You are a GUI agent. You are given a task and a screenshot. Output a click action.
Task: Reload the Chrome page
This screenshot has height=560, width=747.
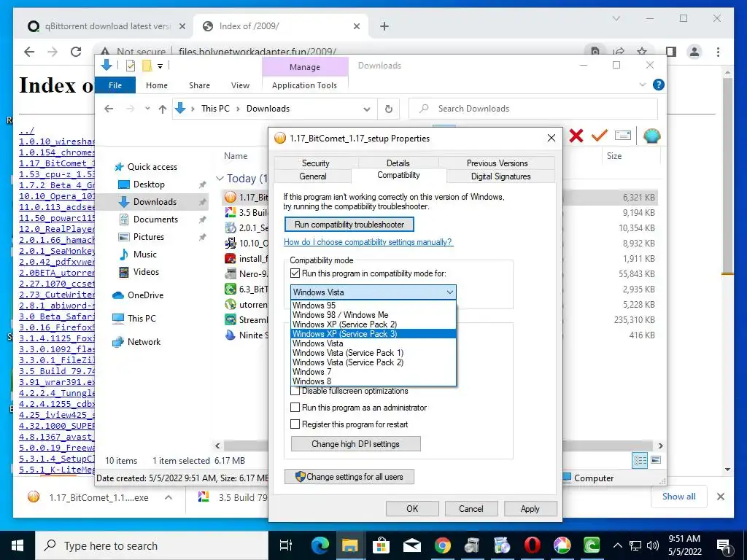point(76,52)
